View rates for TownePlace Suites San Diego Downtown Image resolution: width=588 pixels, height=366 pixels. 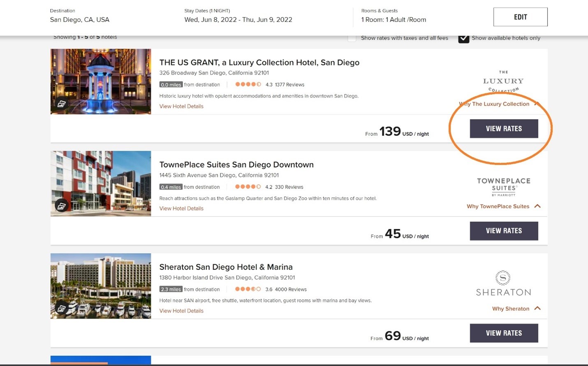(x=504, y=231)
